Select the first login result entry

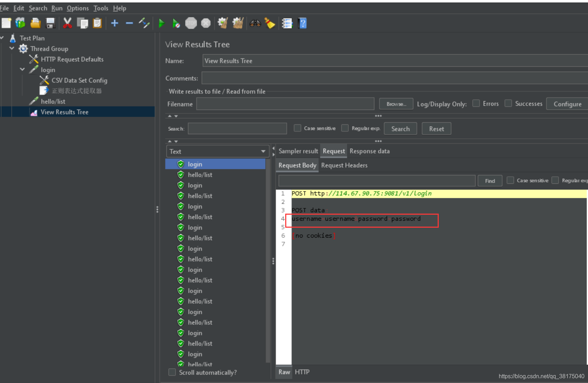click(215, 164)
